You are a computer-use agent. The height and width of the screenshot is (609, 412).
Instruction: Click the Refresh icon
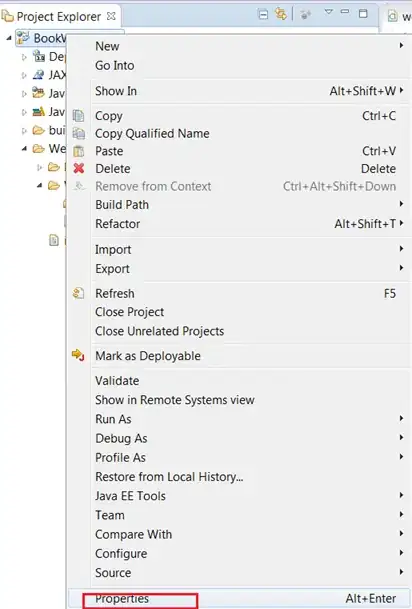click(x=78, y=293)
